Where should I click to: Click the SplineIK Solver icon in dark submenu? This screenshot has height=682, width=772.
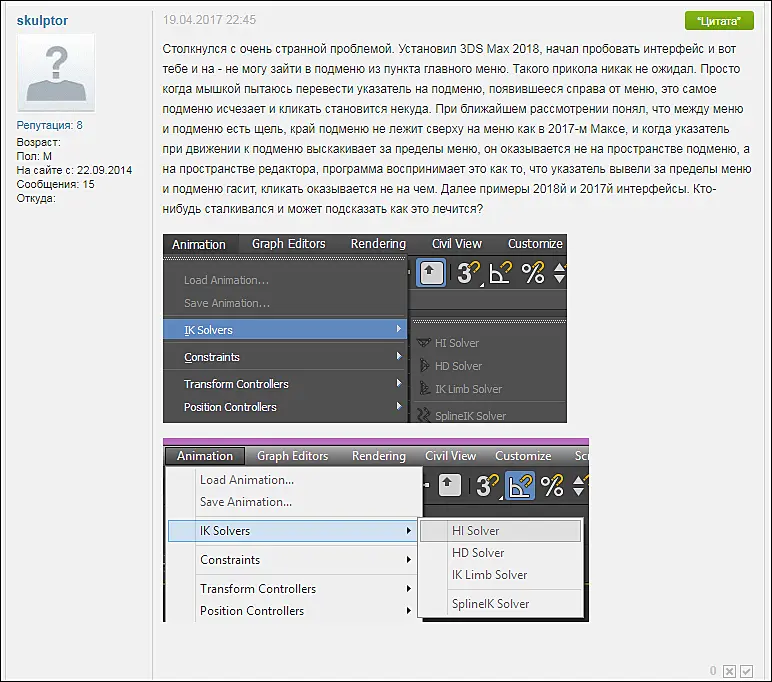(x=423, y=415)
